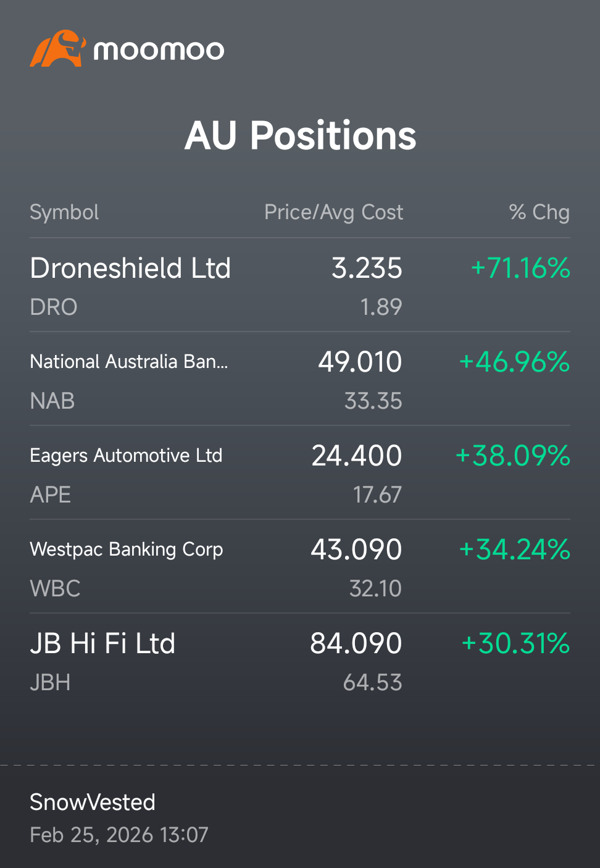
Task: Click the Feb 25, 2026 timestamp
Action: (x=119, y=835)
